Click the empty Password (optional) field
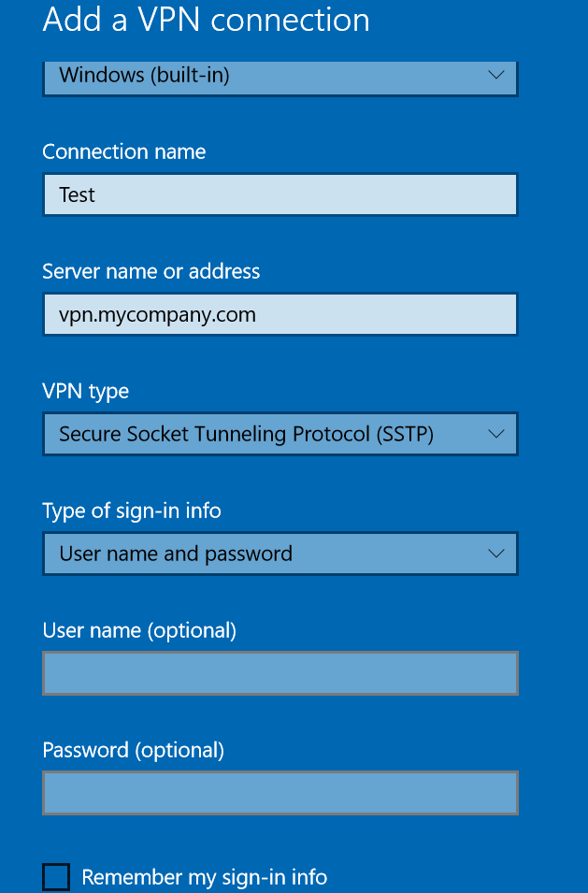Screen dimensions: 588x893 coord(280,793)
